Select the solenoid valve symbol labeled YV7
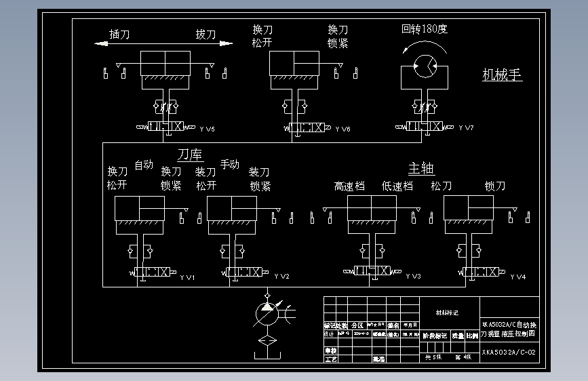The width and height of the screenshot is (588, 381). (425, 127)
